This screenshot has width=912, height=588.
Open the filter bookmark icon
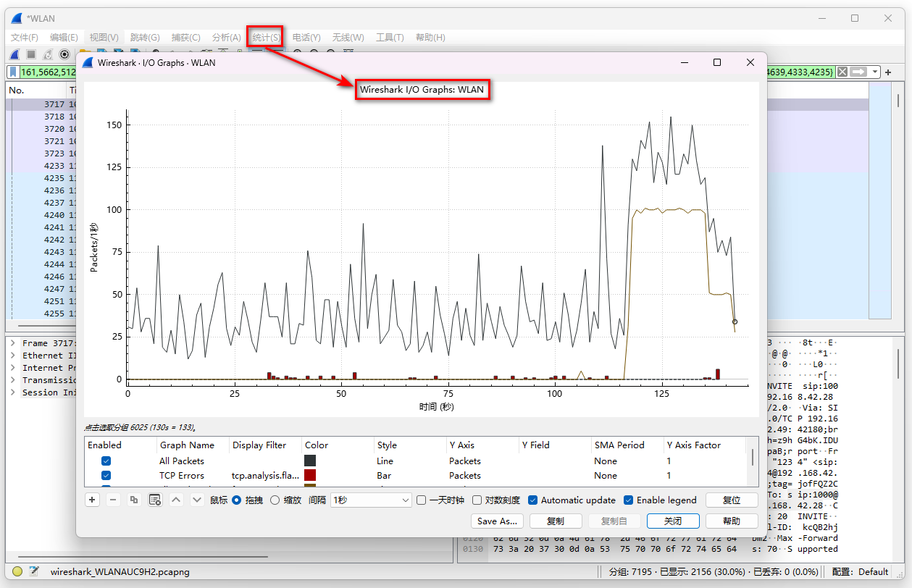14,72
